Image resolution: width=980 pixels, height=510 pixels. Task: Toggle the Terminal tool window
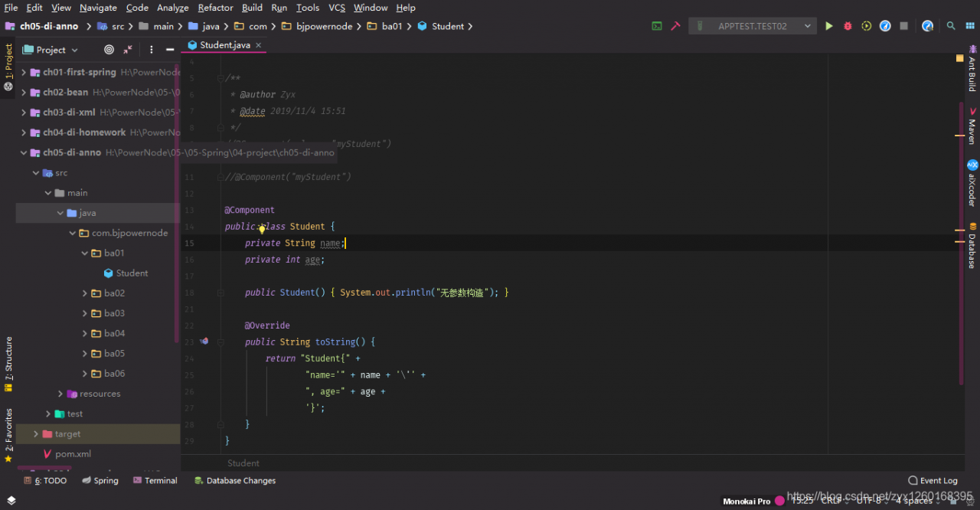pyautogui.click(x=155, y=481)
